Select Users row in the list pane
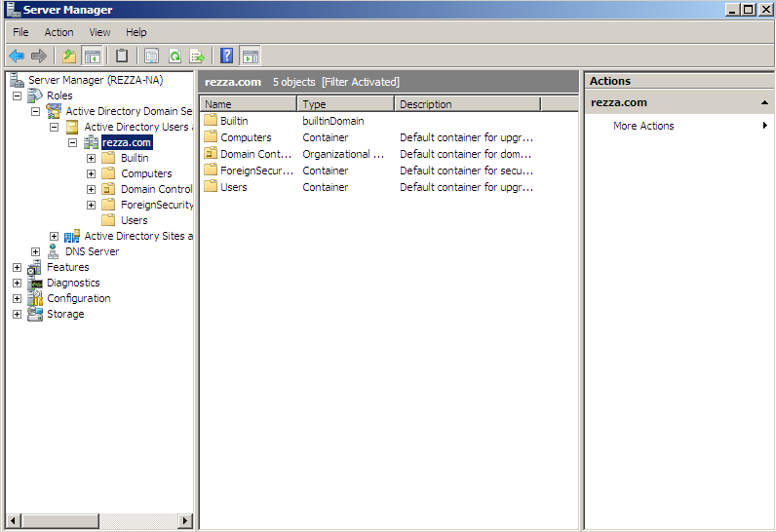The height and width of the screenshot is (532, 776). [389, 187]
